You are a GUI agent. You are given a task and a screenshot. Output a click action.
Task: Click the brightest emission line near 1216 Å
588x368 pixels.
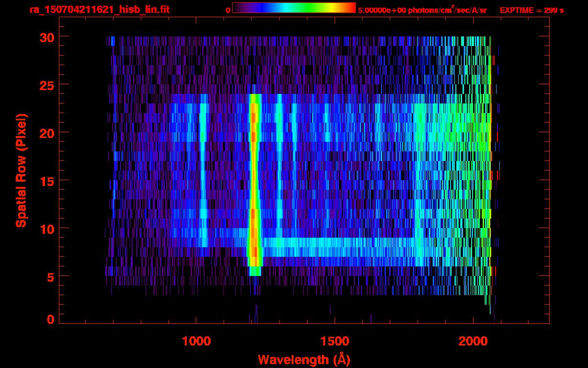click(x=254, y=182)
